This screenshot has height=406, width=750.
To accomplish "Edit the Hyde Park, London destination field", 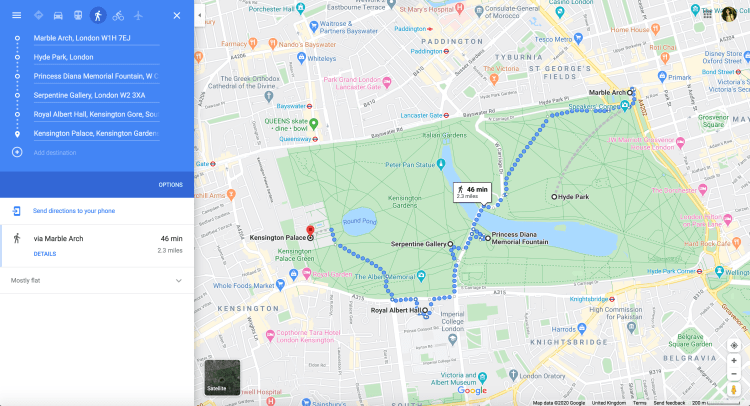I will click(x=96, y=57).
